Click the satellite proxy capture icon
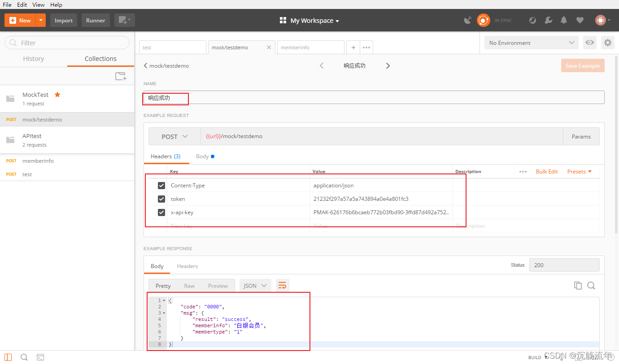The width and height of the screenshot is (619, 364). coord(468,20)
